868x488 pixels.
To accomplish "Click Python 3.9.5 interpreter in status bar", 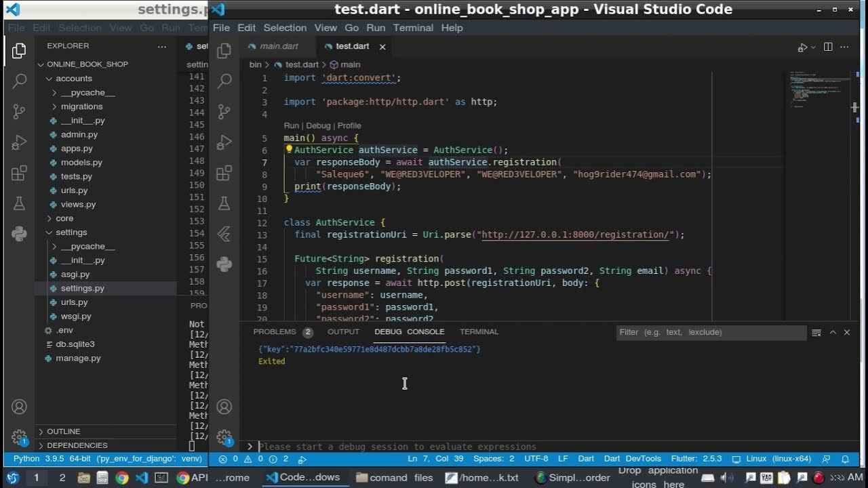I will point(107,459).
